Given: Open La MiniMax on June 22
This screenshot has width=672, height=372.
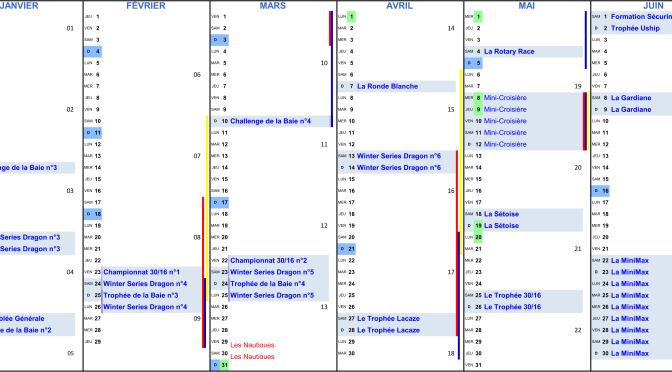Looking at the screenshot, I should tap(630, 261).
